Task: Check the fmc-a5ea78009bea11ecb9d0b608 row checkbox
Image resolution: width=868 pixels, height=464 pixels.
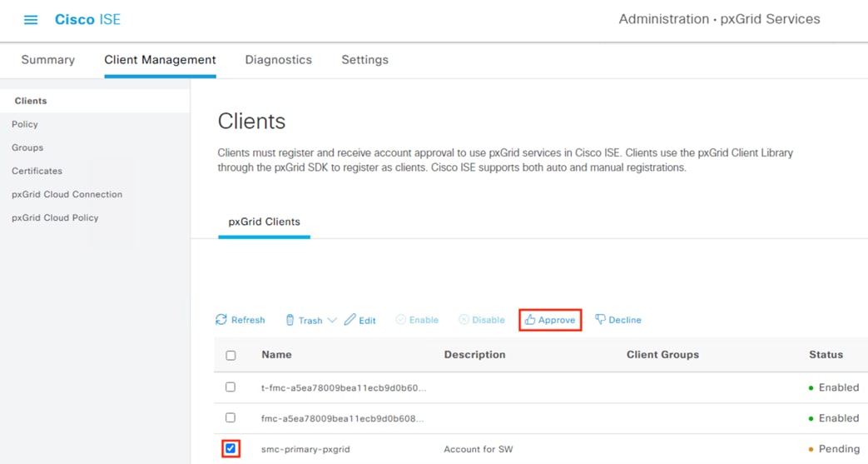Action: click(231, 417)
